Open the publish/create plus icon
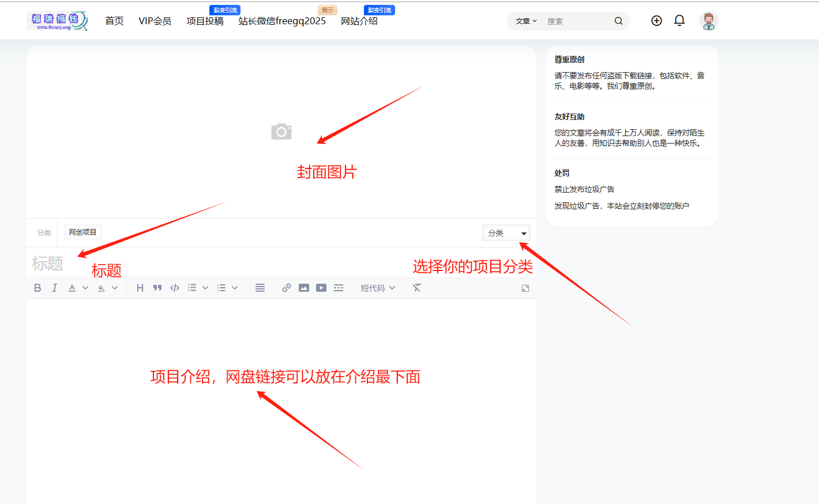Screen dimensions: 819x504 [x=656, y=20]
